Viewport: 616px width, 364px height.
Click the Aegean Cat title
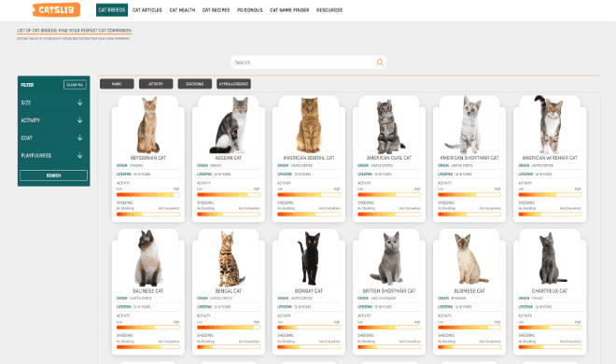pyautogui.click(x=229, y=158)
